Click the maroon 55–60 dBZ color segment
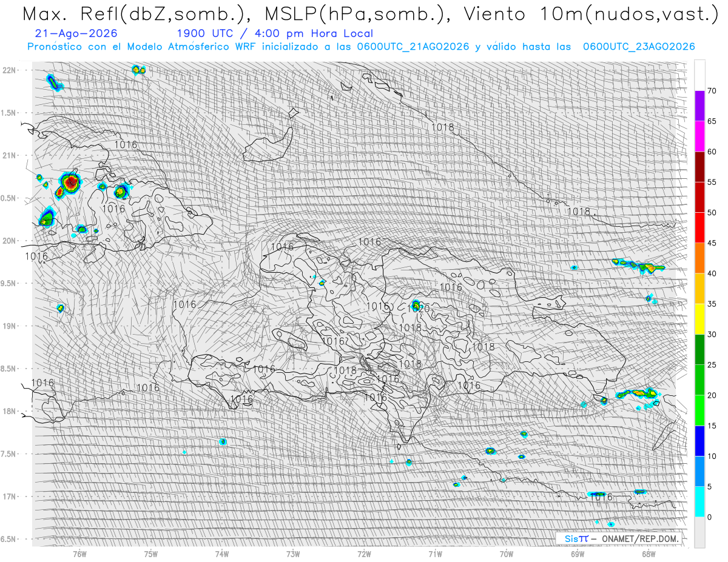 click(700, 167)
